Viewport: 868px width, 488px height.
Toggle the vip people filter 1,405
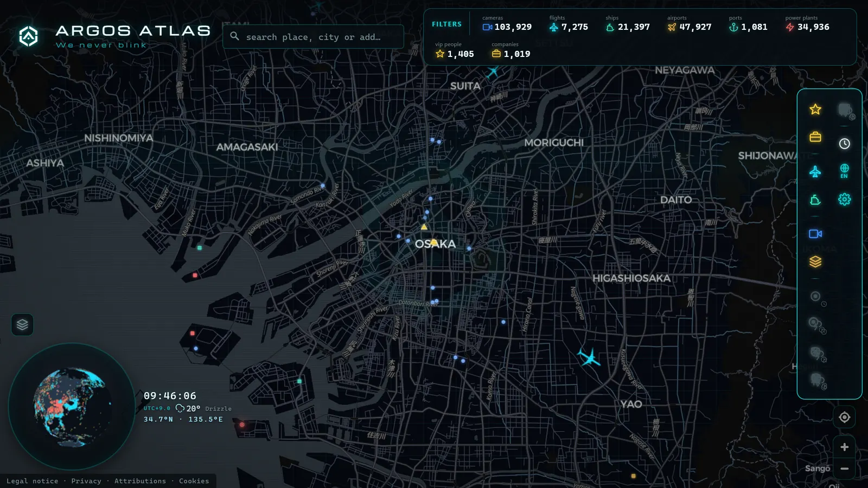(454, 50)
